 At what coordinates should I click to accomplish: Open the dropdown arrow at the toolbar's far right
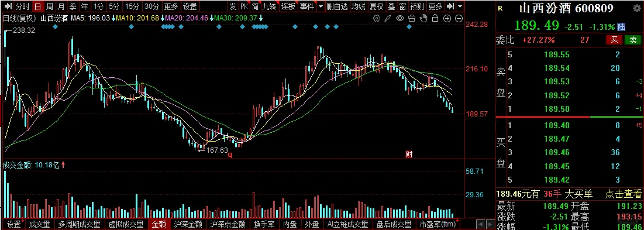(460, 6)
